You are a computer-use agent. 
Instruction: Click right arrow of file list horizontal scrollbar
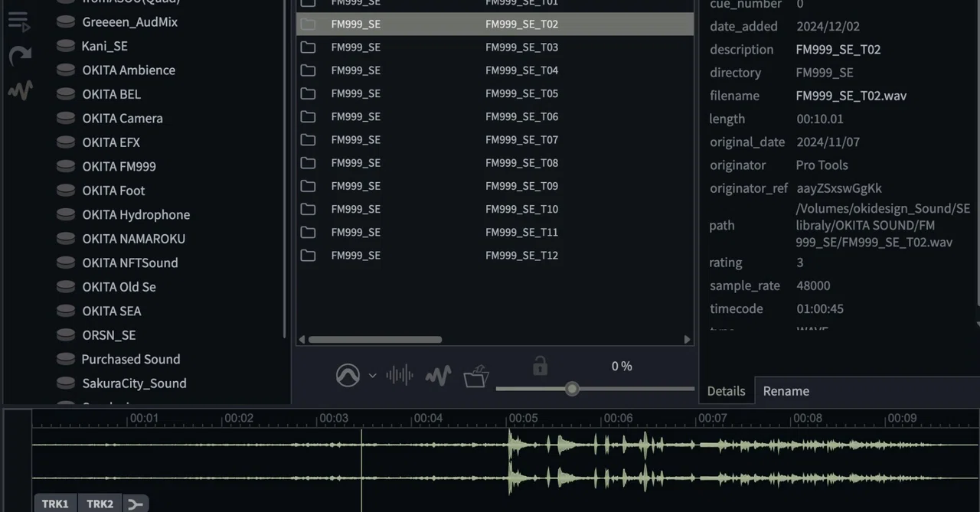(687, 339)
